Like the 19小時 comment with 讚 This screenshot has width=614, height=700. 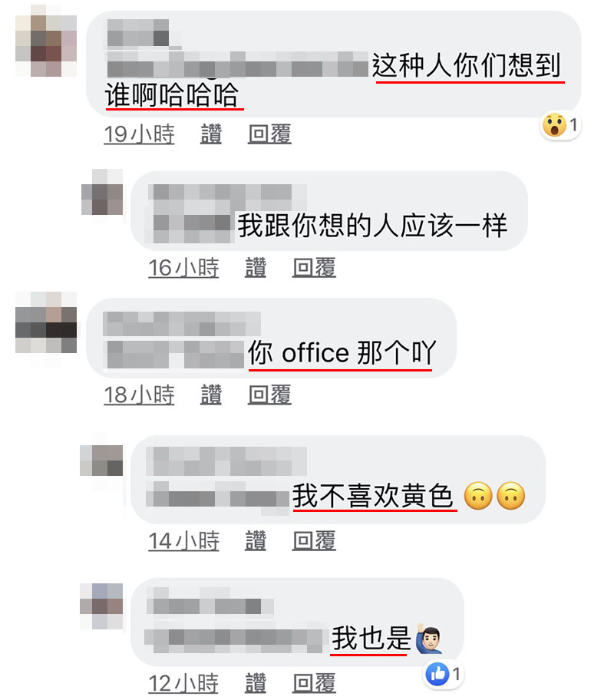(211, 134)
